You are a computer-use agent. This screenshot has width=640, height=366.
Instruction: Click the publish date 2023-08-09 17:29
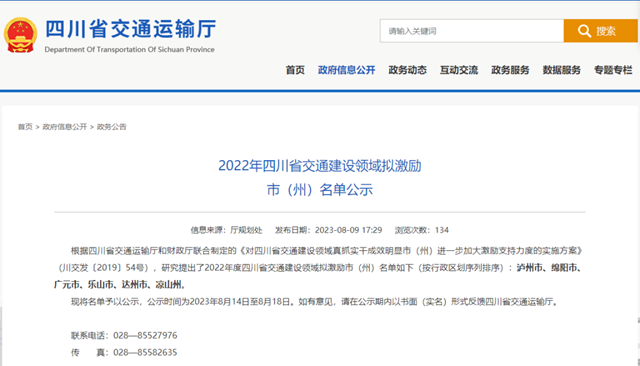click(349, 230)
